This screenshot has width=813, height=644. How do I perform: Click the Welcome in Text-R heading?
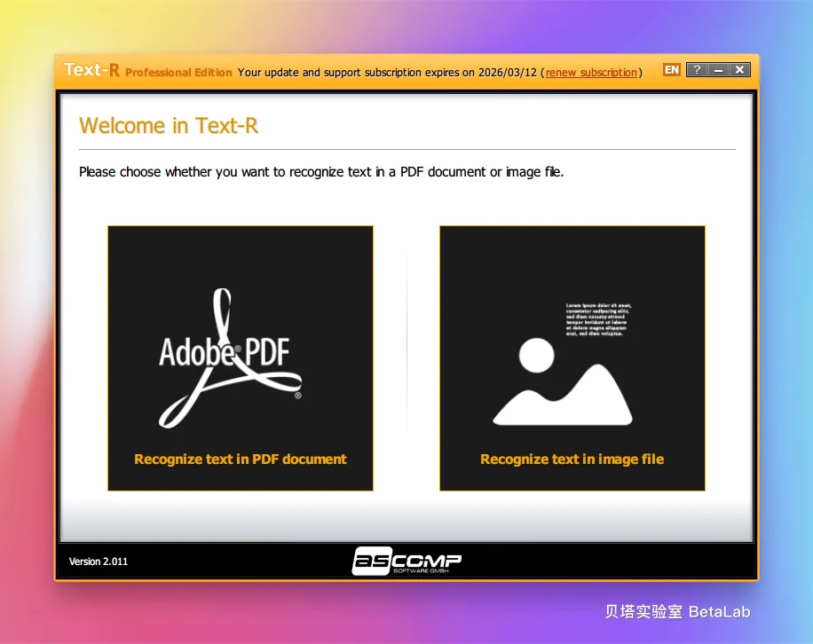(169, 126)
